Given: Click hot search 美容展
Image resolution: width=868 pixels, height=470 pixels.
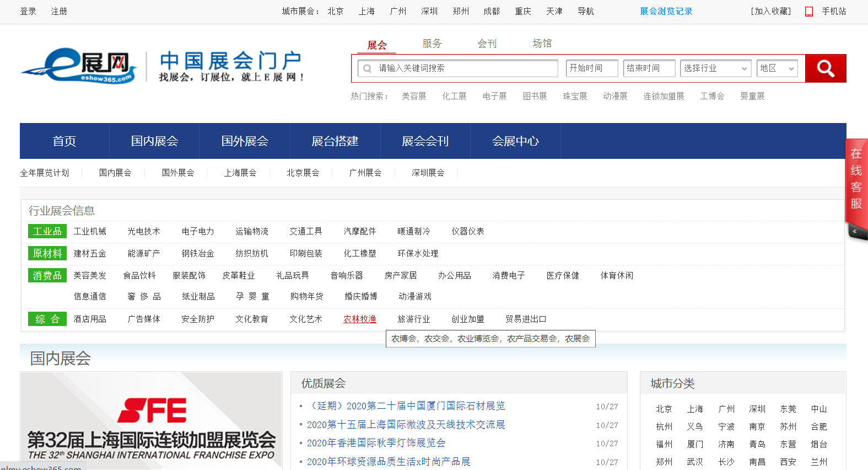Looking at the screenshot, I should pyautogui.click(x=414, y=97).
